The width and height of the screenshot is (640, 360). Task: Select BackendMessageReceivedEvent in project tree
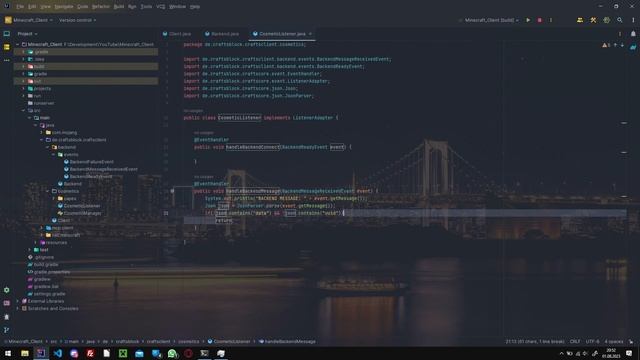point(100,169)
